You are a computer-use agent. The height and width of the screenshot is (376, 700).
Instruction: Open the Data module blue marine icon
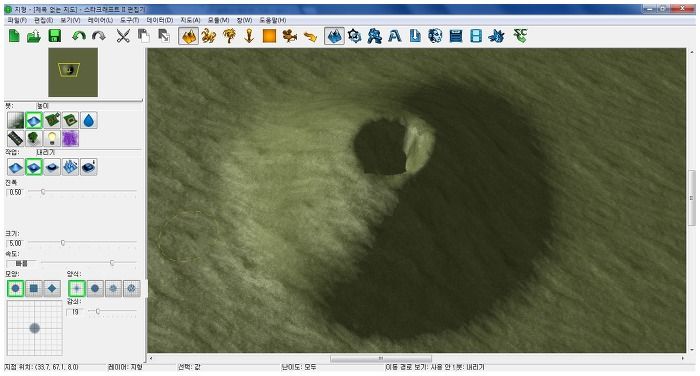pyautogui.click(x=375, y=36)
